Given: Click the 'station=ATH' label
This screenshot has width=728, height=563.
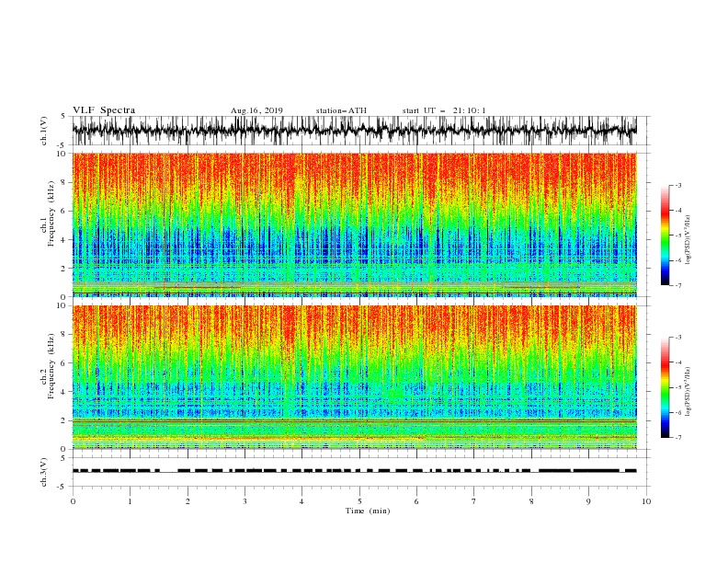Looking at the screenshot, I should pos(341,110).
